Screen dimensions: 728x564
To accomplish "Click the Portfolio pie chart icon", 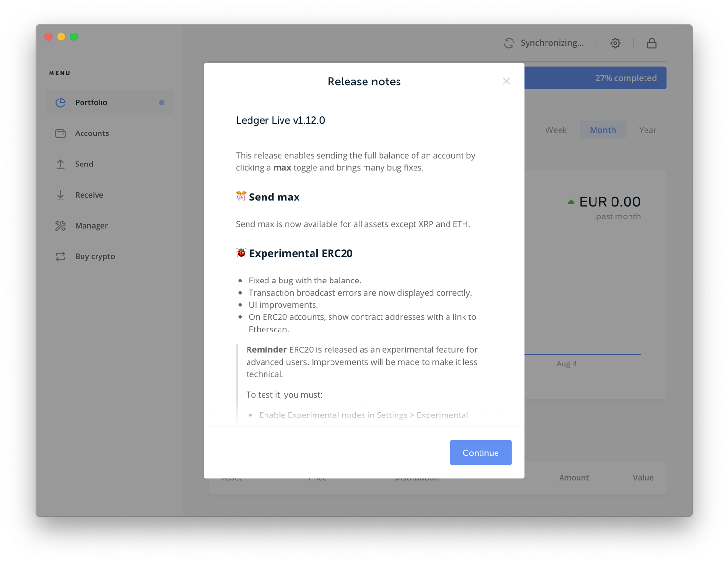I will tap(60, 102).
